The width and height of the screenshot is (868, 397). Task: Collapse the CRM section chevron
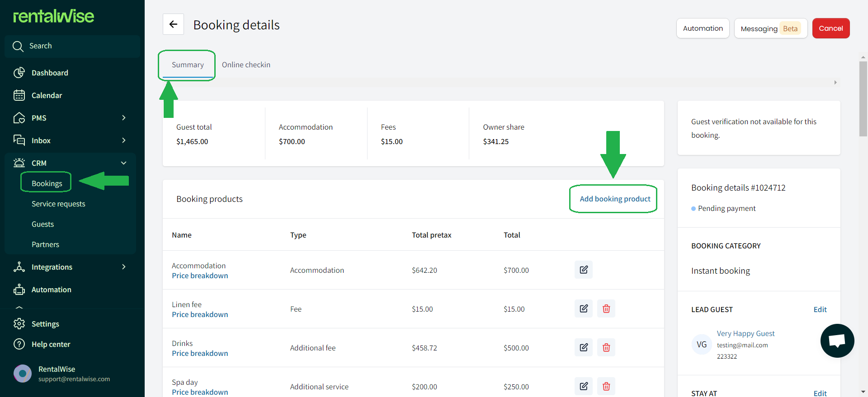tap(124, 163)
